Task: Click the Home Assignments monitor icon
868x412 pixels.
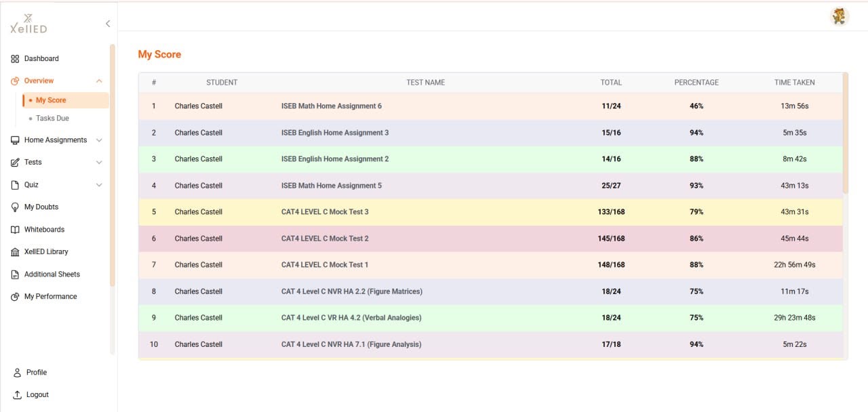Action: click(x=15, y=140)
